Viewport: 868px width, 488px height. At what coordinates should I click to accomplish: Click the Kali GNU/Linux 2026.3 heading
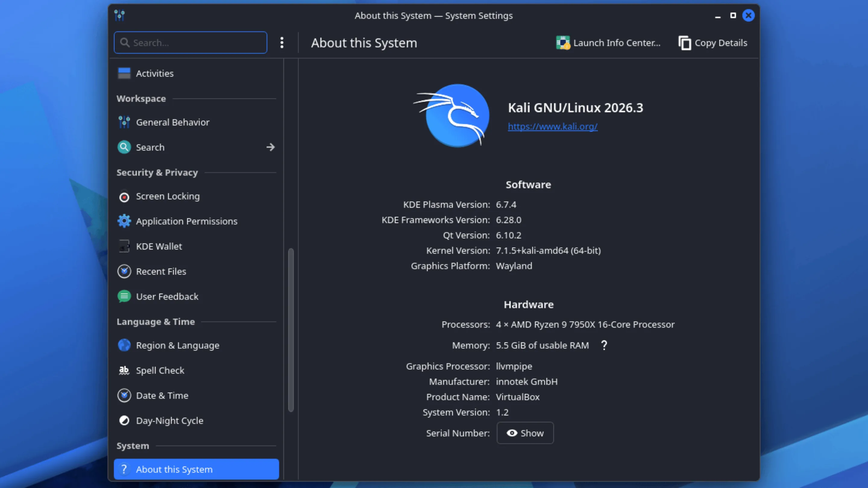[575, 108]
